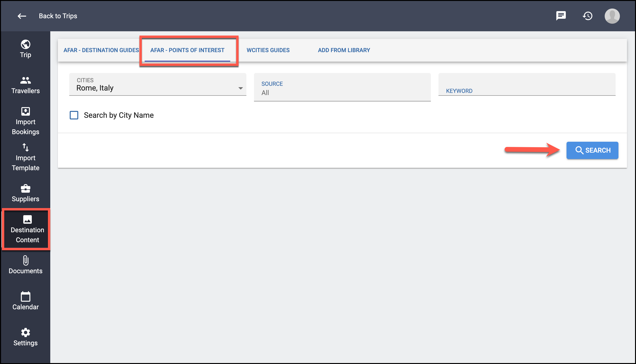Viewport: 636px width, 364px height.
Task: Enable Search by City Name checkbox
Action: pyautogui.click(x=74, y=115)
